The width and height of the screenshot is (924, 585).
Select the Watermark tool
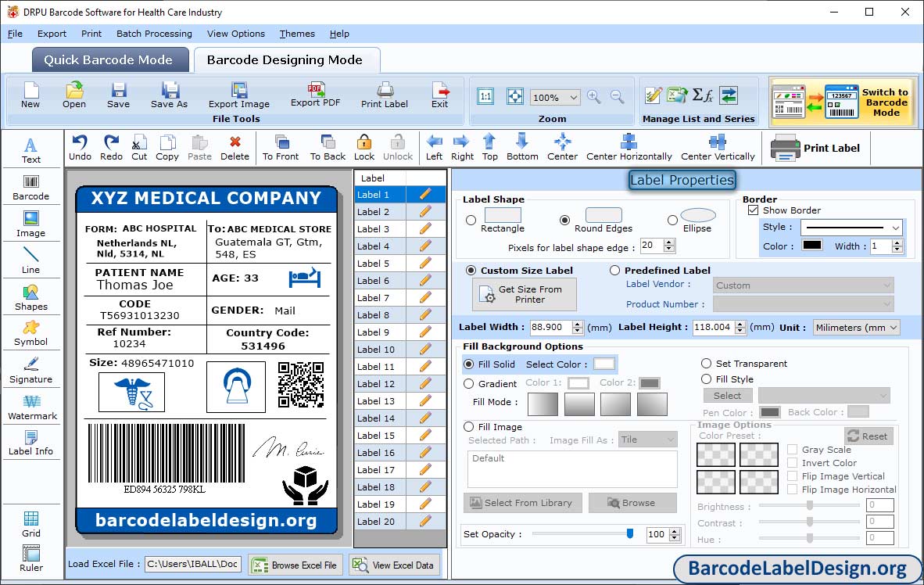tap(32, 407)
